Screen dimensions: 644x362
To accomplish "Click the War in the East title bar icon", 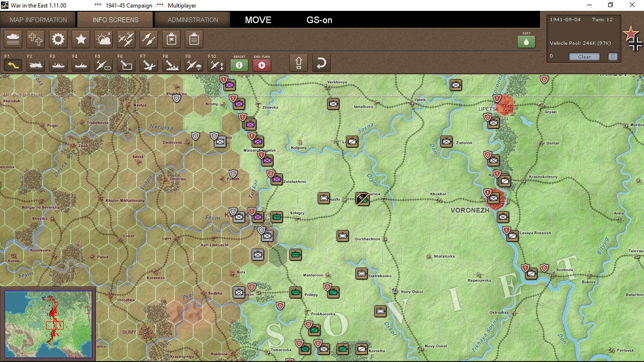I will tap(5, 5).
